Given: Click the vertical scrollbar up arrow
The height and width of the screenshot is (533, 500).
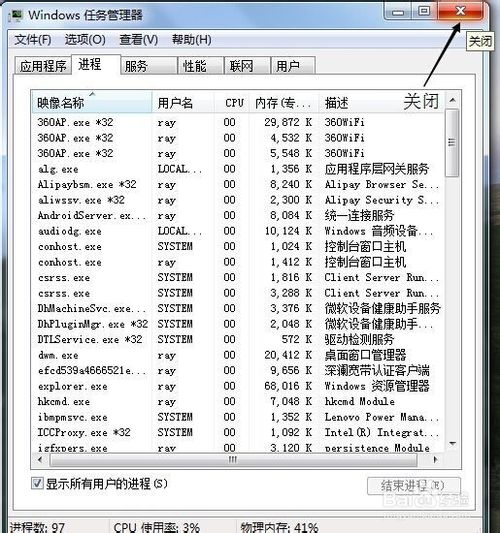Looking at the screenshot, I should (x=452, y=100).
